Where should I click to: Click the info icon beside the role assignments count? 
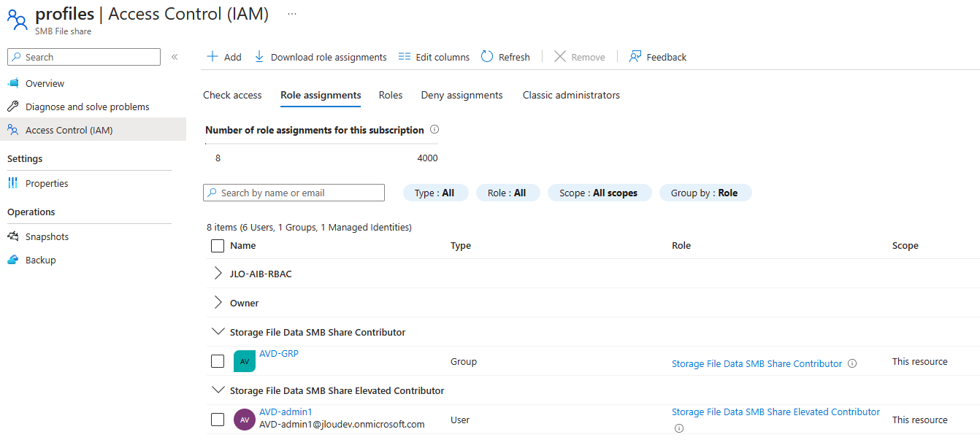click(435, 130)
